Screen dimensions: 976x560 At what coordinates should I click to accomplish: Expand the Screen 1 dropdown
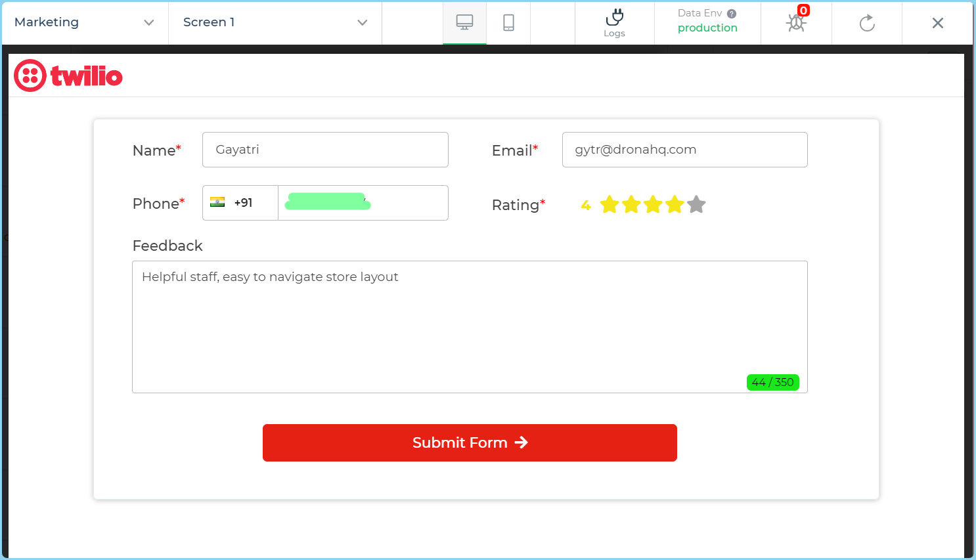(275, 22)
